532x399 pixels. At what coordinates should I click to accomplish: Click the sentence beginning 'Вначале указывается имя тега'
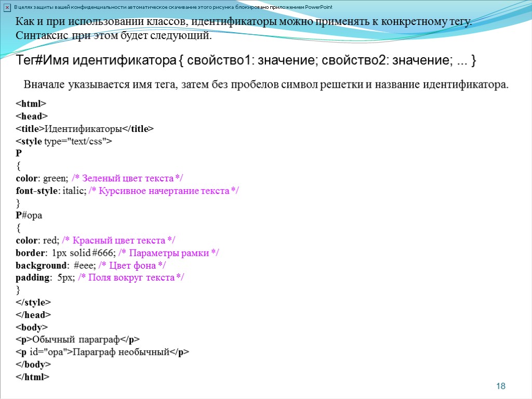(266, 84)
